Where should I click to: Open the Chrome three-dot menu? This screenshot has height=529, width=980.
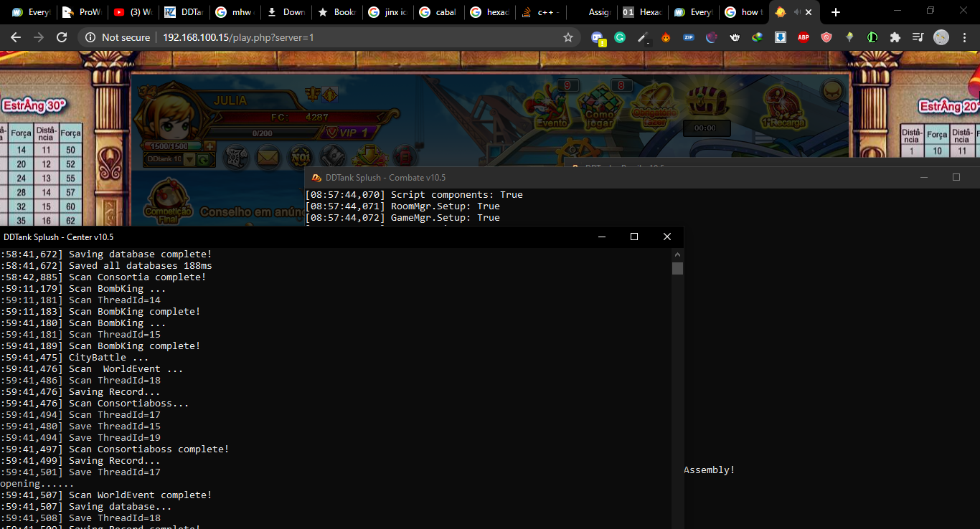(964, 37)
